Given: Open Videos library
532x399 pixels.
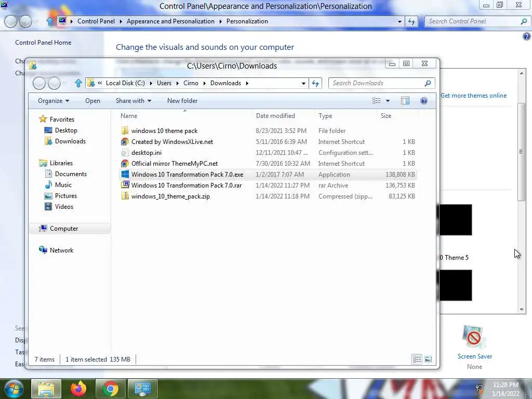Looking at the screenshot, I should (64, 206).
